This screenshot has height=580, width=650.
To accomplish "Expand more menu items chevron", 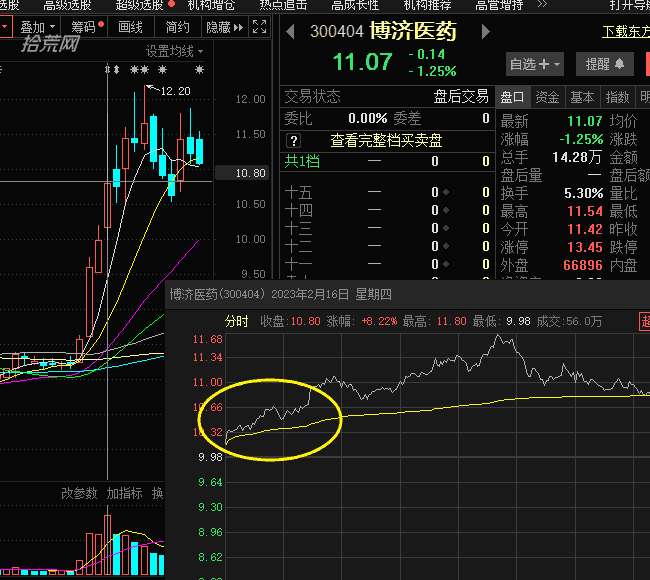I will 542,5.
